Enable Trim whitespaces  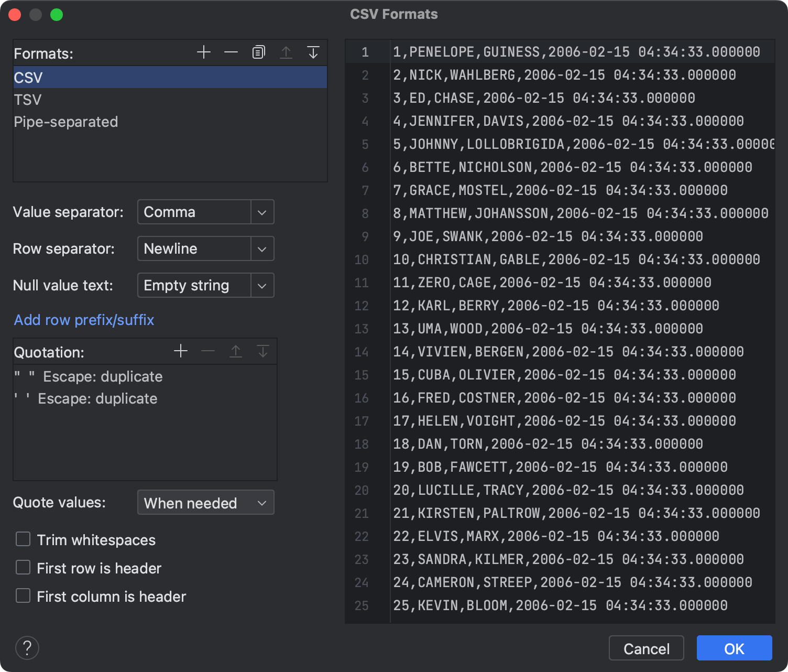coord(23,539)
